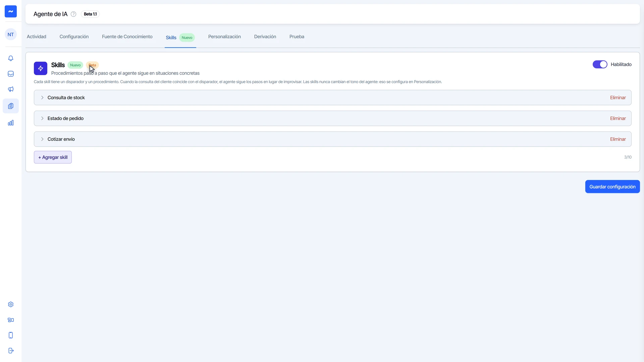
Task: Open the Prueba tab
Action: coord(297,37)
